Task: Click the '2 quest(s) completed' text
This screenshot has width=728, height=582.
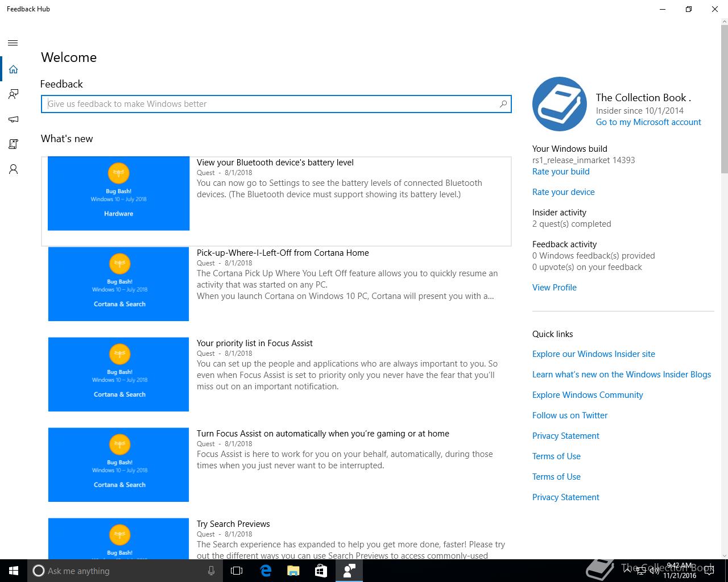Action: pyautogui.click(x=572, y=224)
